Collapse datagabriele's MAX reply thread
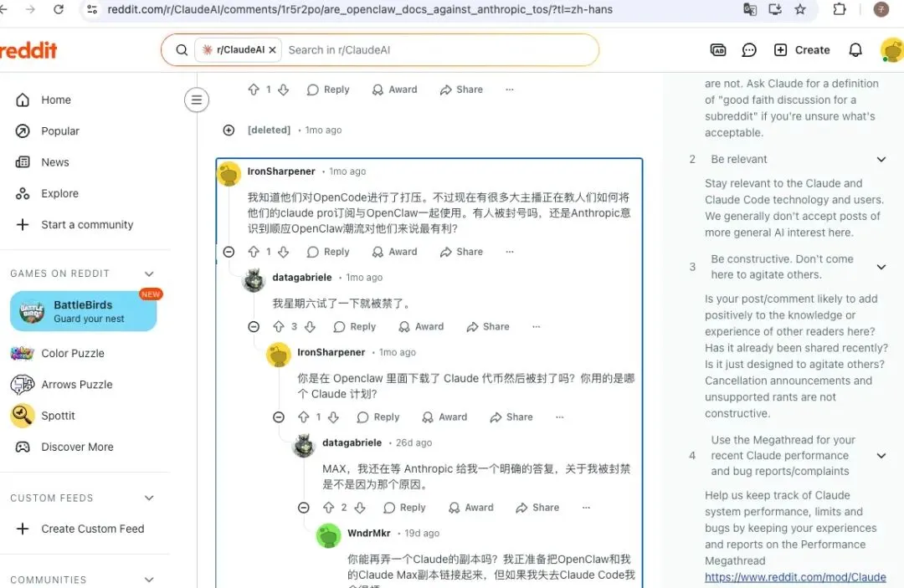The width and height of the screenshot is (904, 588). 304,508
